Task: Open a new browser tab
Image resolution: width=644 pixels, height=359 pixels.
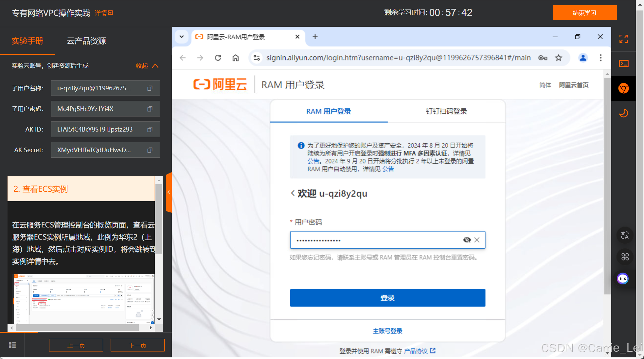Action: click(315, 37)
